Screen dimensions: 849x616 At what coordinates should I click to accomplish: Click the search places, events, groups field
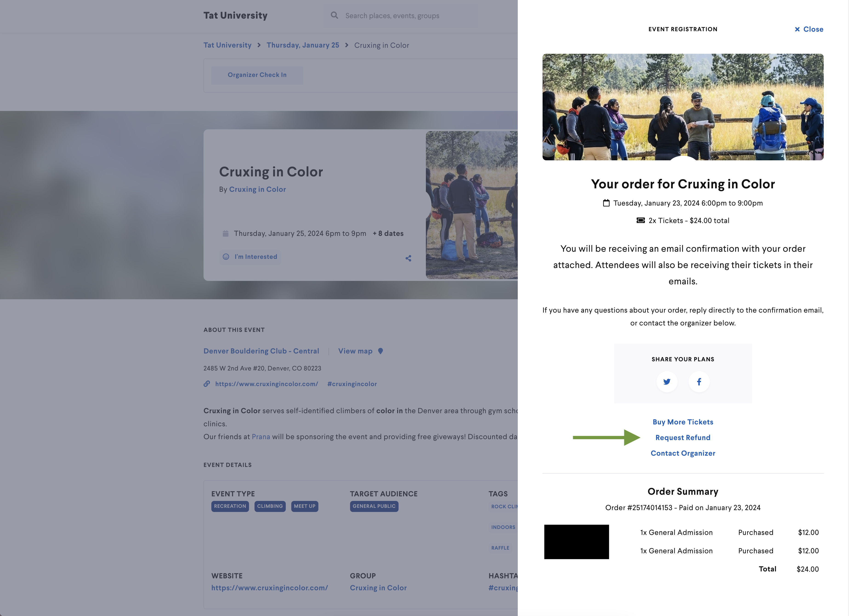click(401, 15)
